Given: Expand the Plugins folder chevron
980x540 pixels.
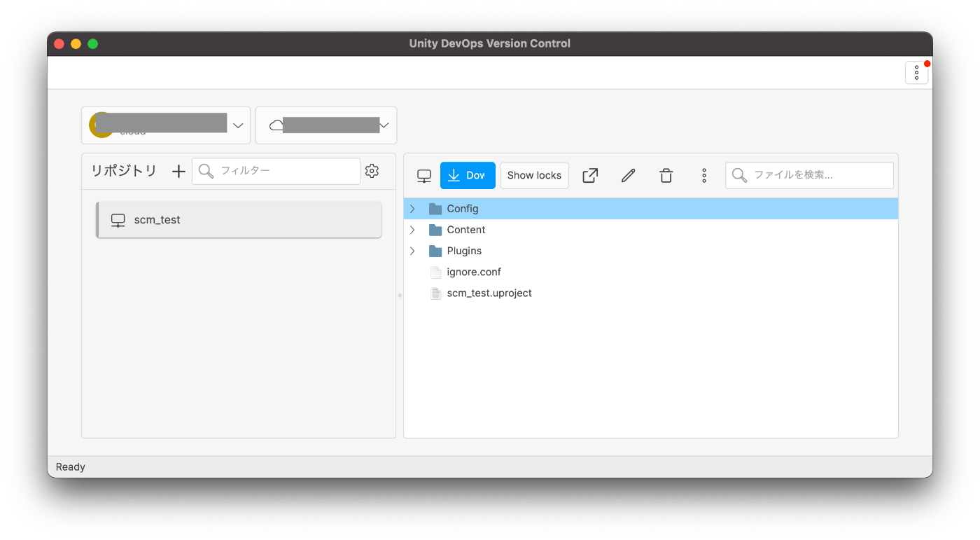Looking at the screenshot, I should (412, 251).
